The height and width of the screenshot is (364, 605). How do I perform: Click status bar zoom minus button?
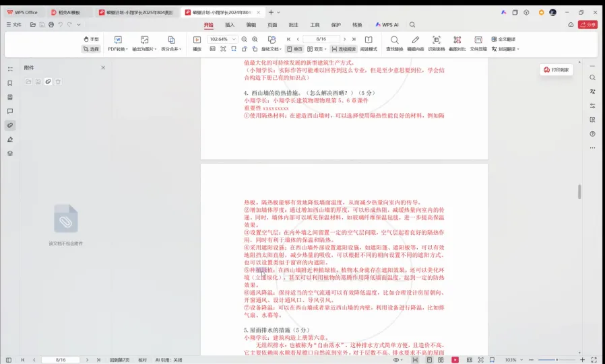532,360
